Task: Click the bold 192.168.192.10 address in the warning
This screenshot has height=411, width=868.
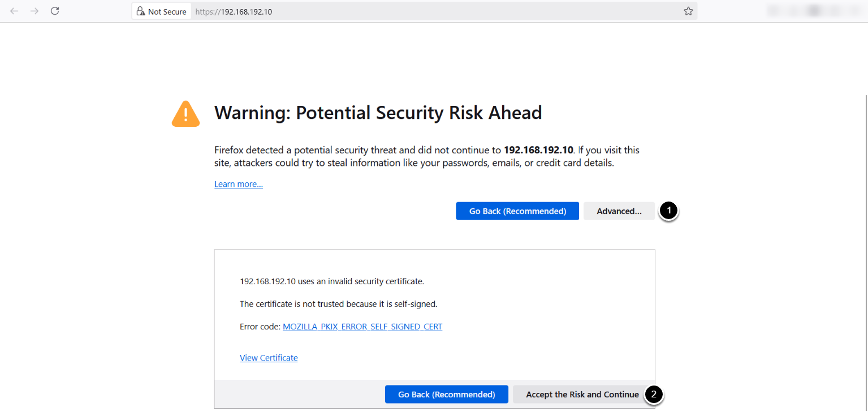Action: 538,150
